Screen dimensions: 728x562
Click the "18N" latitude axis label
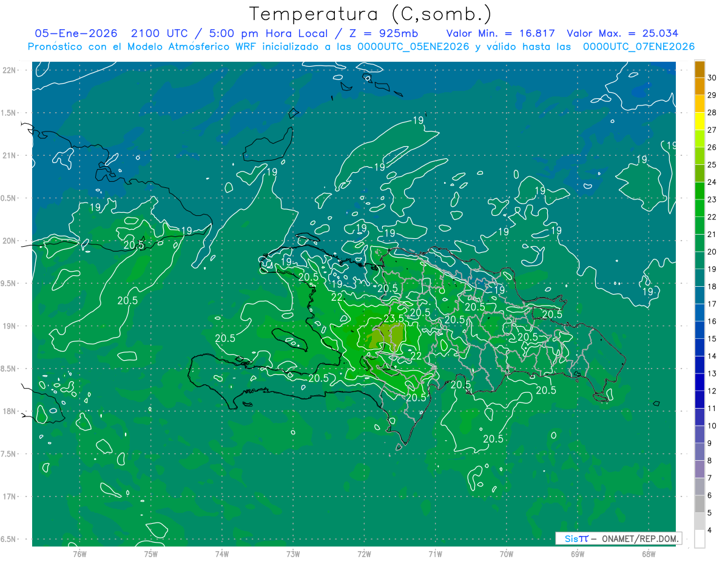(x=9, y=411)
